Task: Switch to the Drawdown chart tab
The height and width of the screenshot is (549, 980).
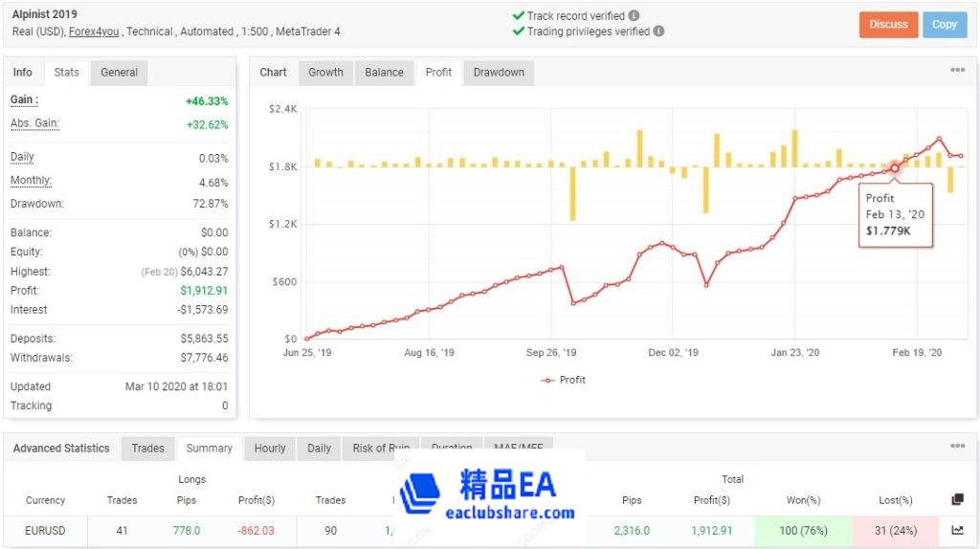Action: [499, 73]
